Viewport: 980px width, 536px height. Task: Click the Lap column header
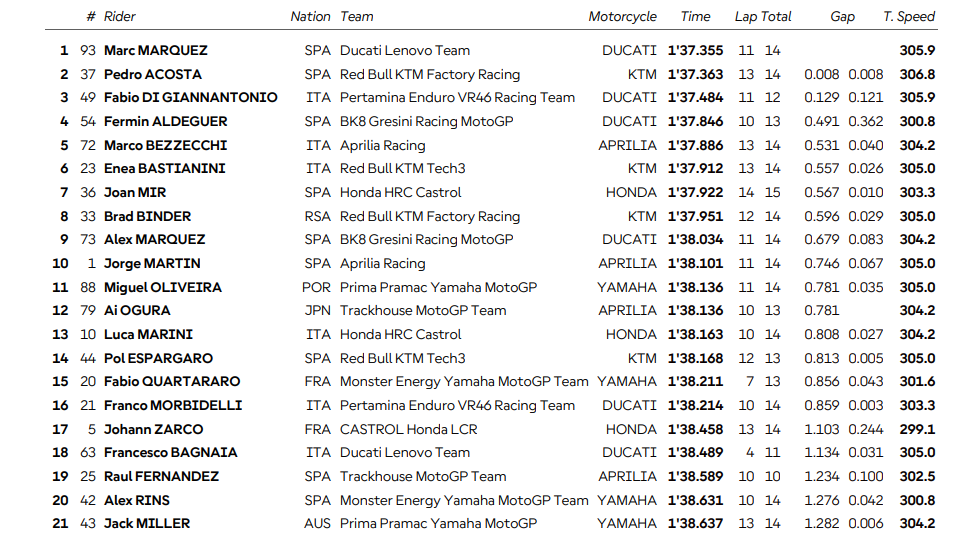[746, 16]
